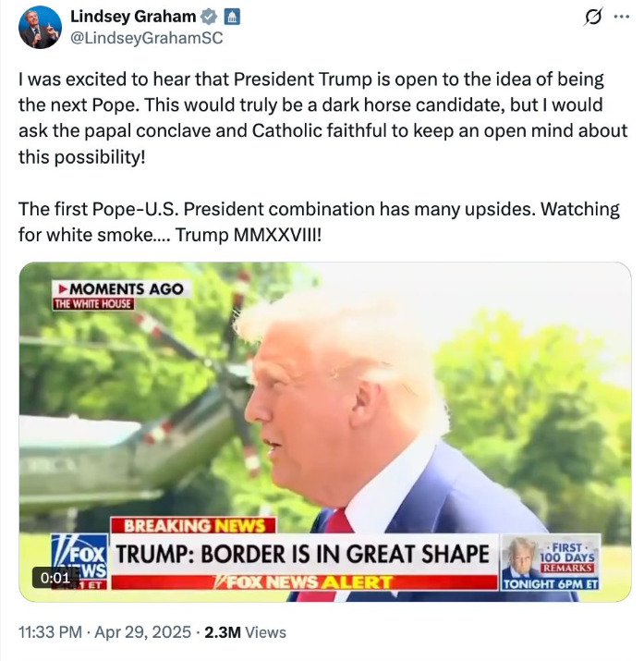Click the First 100 Days Remarks graphic

(x=550, y=562)
